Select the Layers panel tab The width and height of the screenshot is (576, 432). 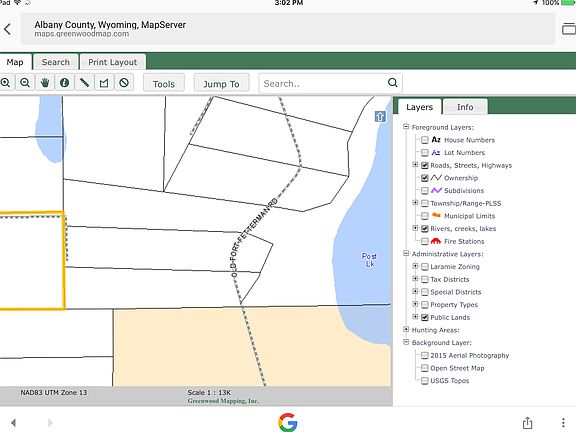[420, 107]
